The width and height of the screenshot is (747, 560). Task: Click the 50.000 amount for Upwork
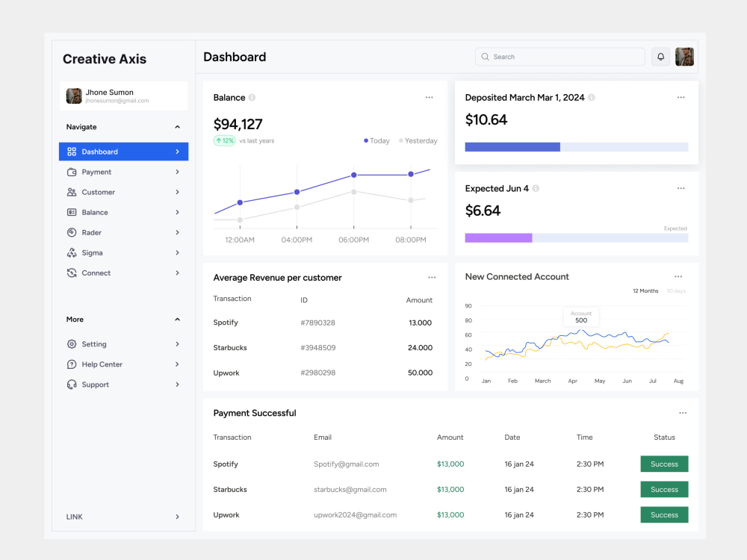pos(420,373)
